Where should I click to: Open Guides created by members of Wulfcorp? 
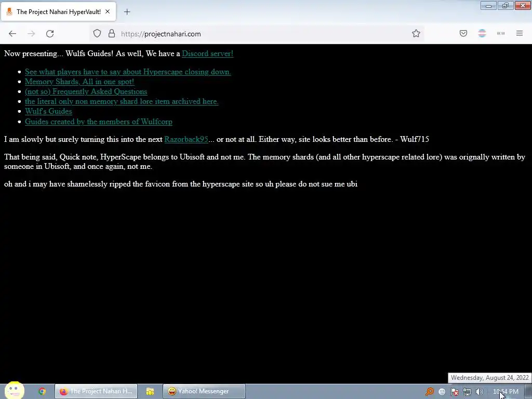pos(98,122)
